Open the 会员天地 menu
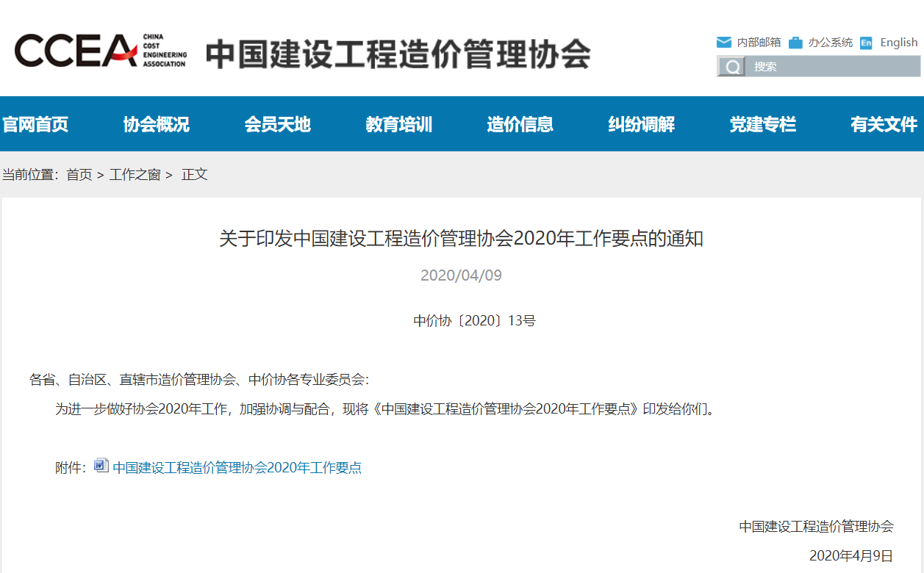924x573 pixels. click(277, 124)
